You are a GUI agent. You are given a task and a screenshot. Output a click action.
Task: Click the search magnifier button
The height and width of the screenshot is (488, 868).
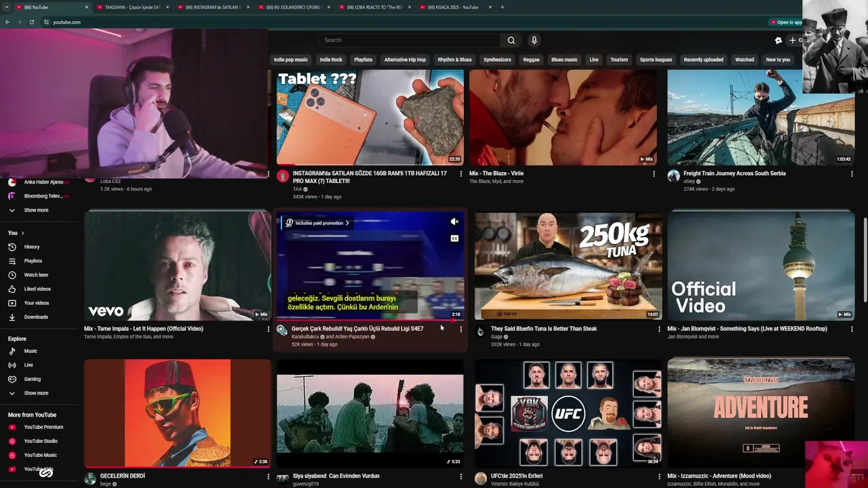(x=511, y=40)
